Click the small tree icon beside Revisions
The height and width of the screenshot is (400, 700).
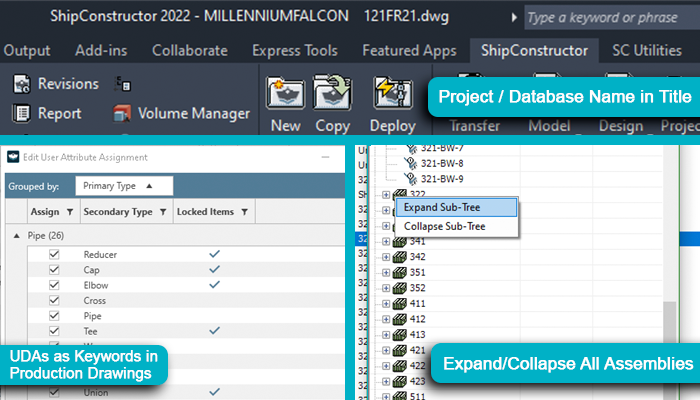pyautogui.click(x=122, y=83)
